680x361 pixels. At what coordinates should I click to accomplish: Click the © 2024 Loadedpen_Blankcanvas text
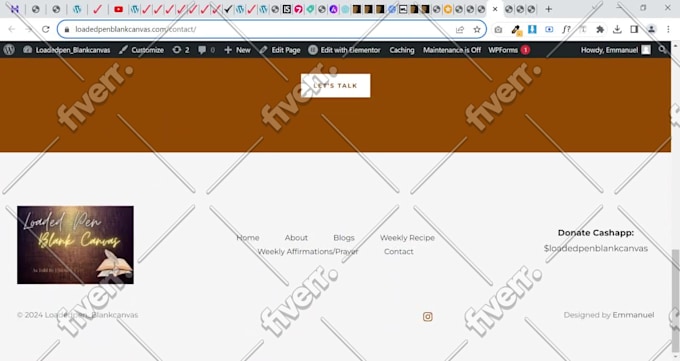(x=78, y=315)
